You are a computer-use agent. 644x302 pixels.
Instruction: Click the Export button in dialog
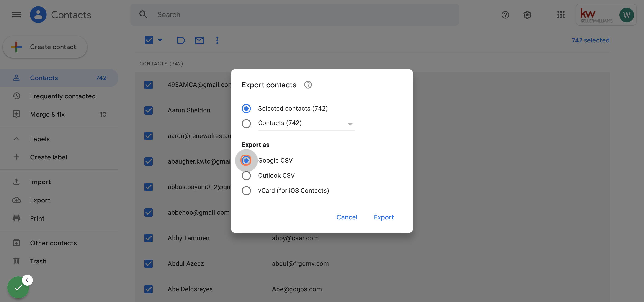pyautogui.click(x=384, y=217)
